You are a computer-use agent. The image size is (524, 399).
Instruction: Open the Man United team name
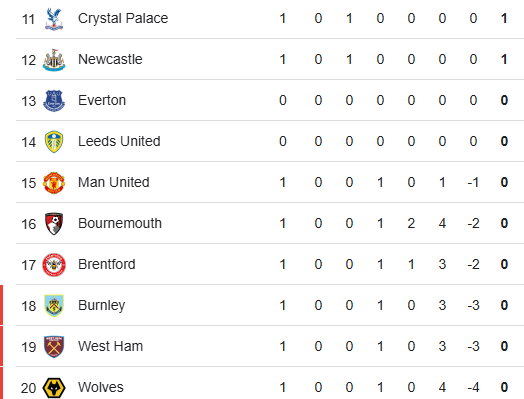click(114, 182)
